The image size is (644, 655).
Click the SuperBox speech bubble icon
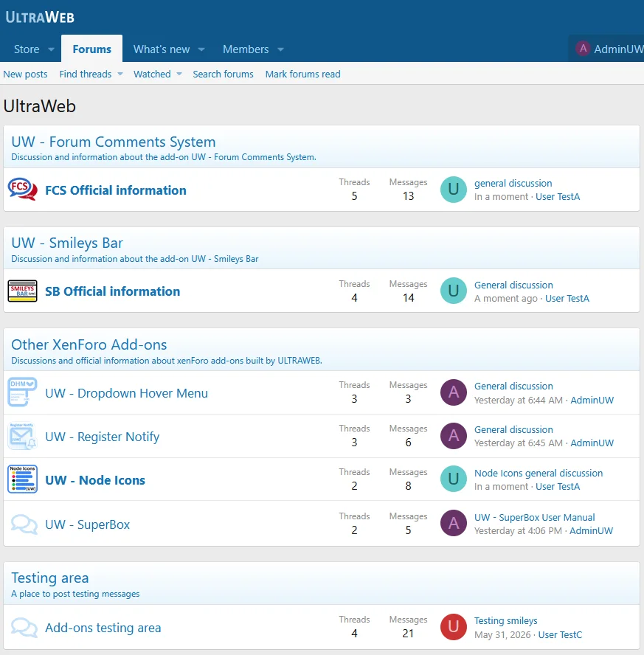coord(24,524)
